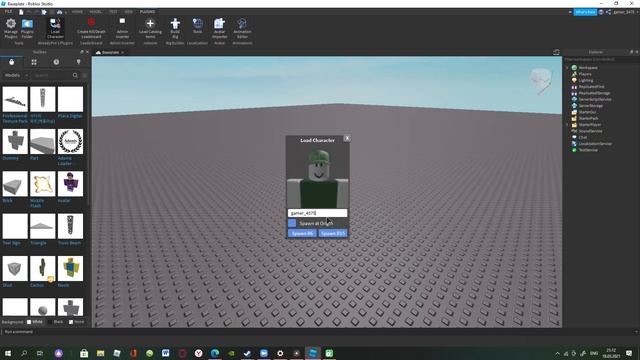Open the Avatar Importer

coord(220,28)
